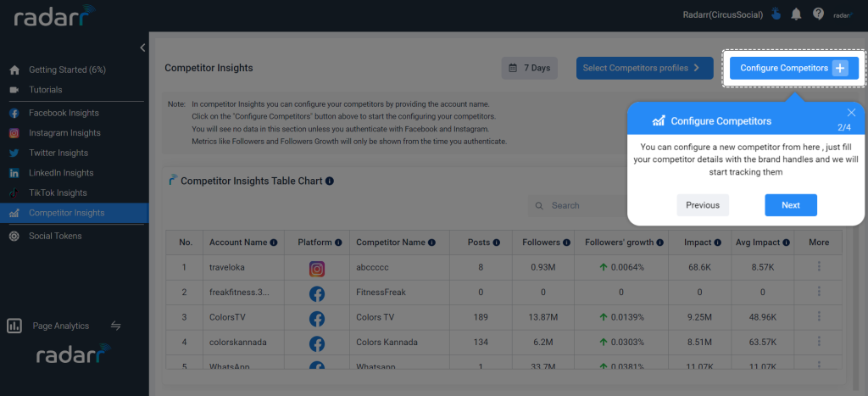Switch product using swap arrows icon
This screenshot has height=396, width=868.
pos(115,326)
